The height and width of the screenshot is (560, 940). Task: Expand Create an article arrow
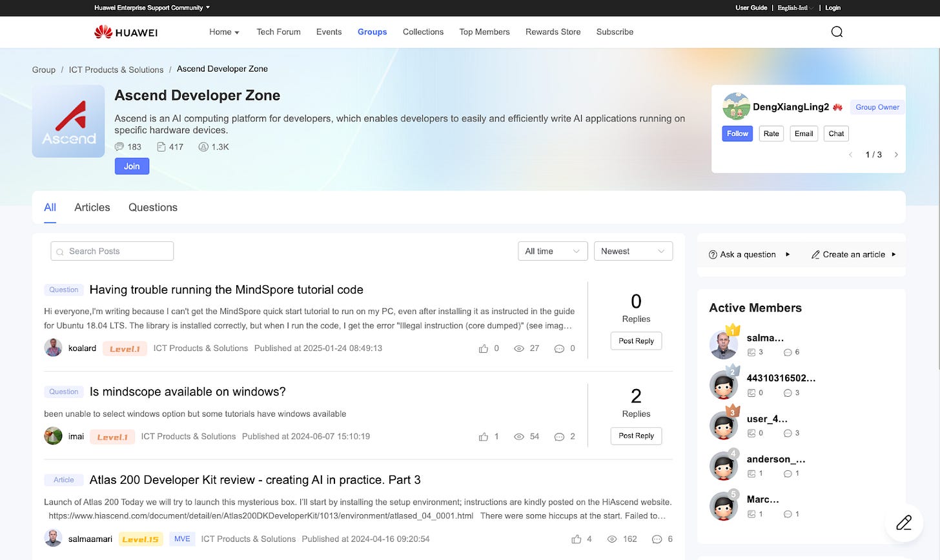point(894,254)
